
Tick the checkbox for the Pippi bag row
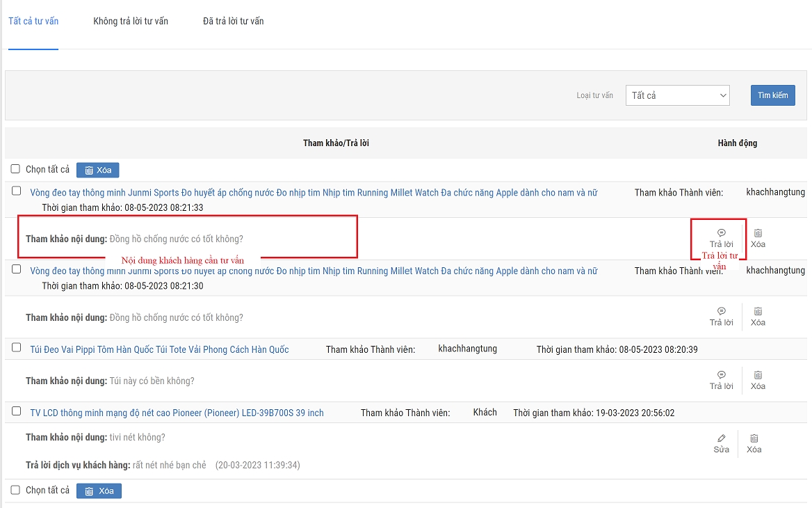tap(16, 348)
